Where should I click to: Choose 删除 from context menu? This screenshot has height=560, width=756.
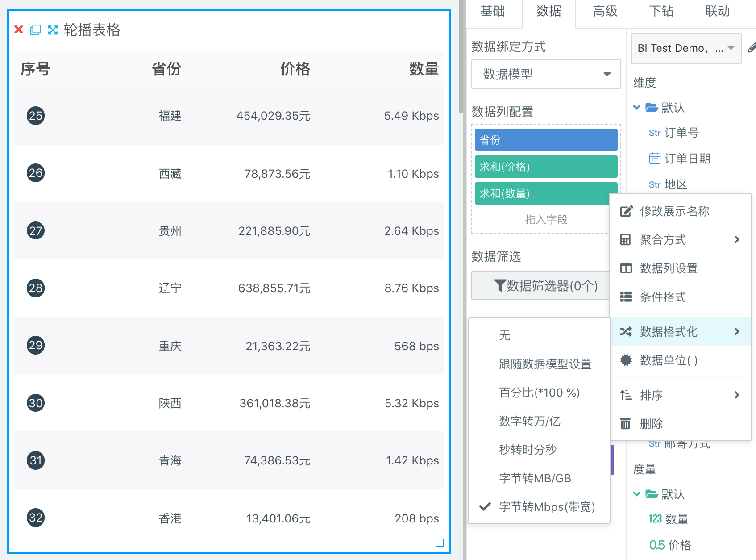tap(681, 423)
